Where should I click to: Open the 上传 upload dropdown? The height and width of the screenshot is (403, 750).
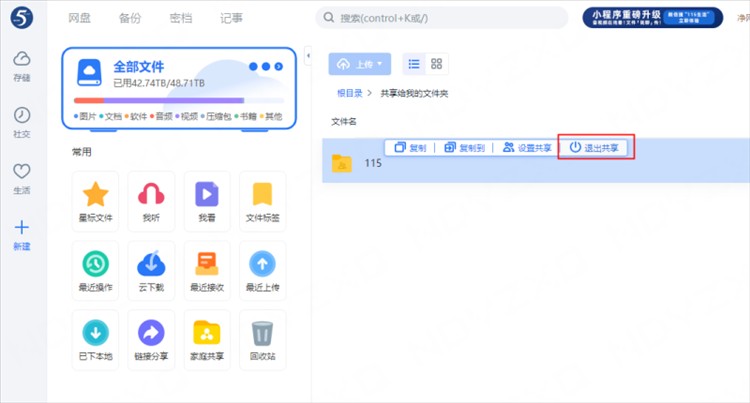pos(360,64)
